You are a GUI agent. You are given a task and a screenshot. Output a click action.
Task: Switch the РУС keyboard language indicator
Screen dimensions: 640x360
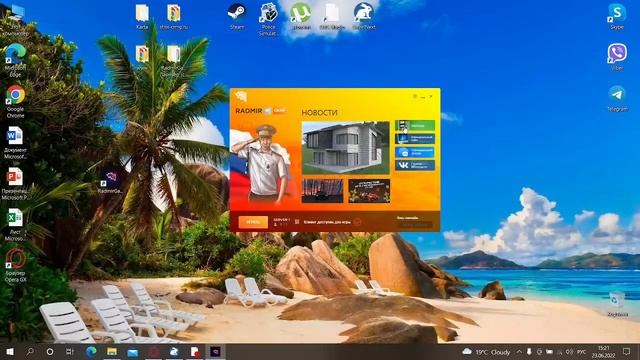(x=582, y=352)
